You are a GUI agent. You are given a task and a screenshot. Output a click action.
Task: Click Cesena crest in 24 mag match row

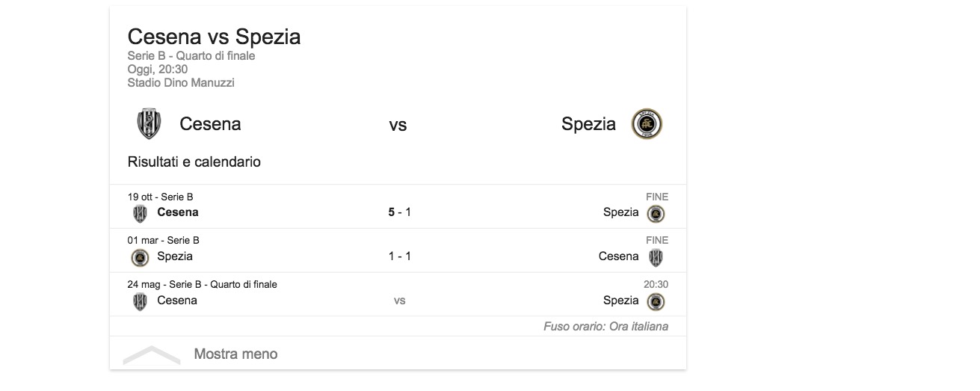click(140, 301)
